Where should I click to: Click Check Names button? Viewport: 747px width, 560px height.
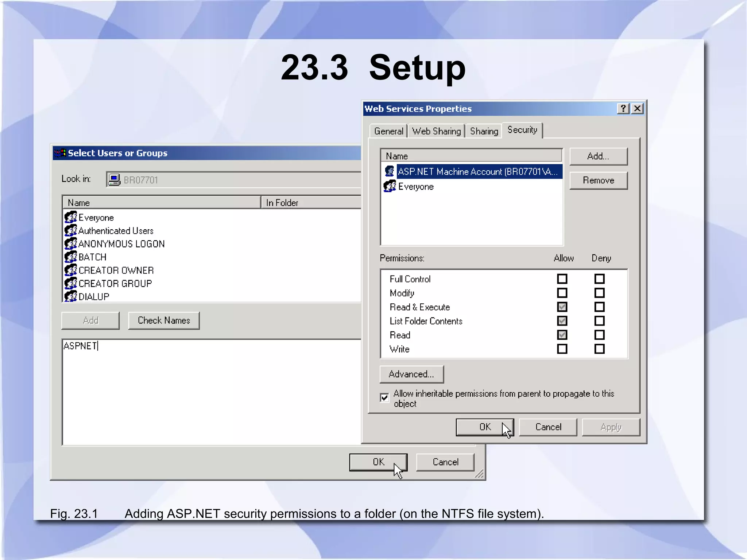pyautogui.click(x=164, y=320)
